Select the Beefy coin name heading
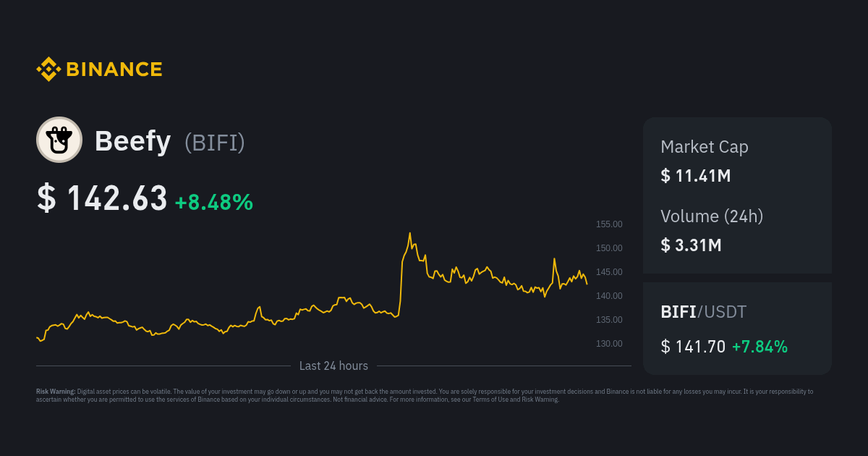This screenshot has width=868, height=456. (x=132, y=141)
